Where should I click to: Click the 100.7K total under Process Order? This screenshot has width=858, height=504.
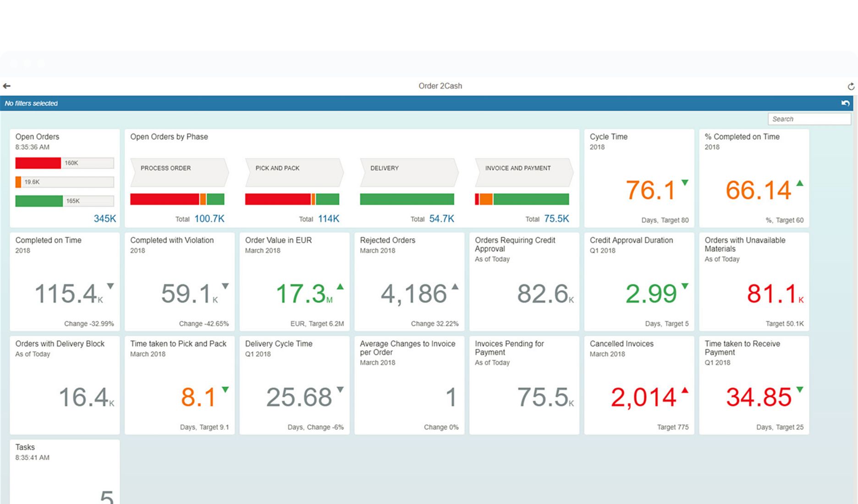point(209,219)
